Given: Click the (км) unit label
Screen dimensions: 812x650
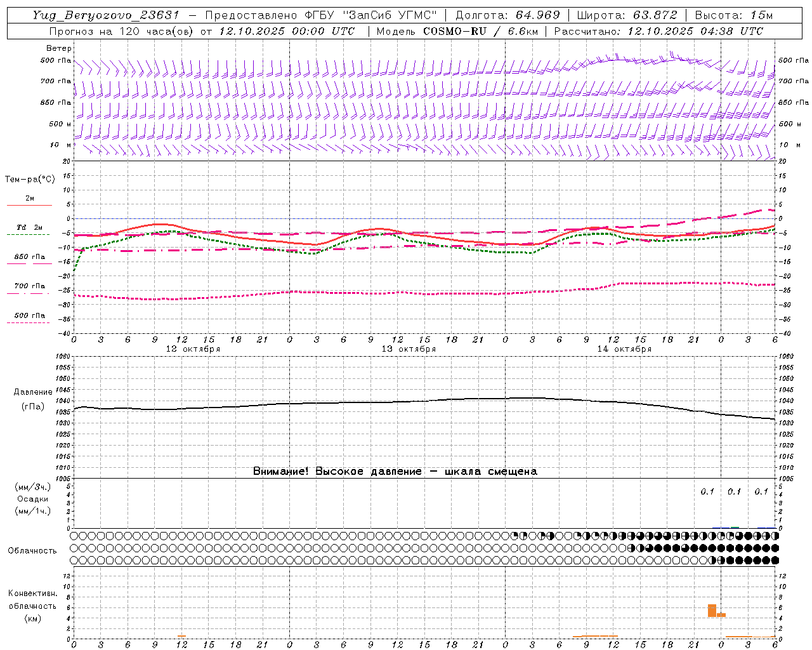Looking at the screenshot, I should point(32,618).
